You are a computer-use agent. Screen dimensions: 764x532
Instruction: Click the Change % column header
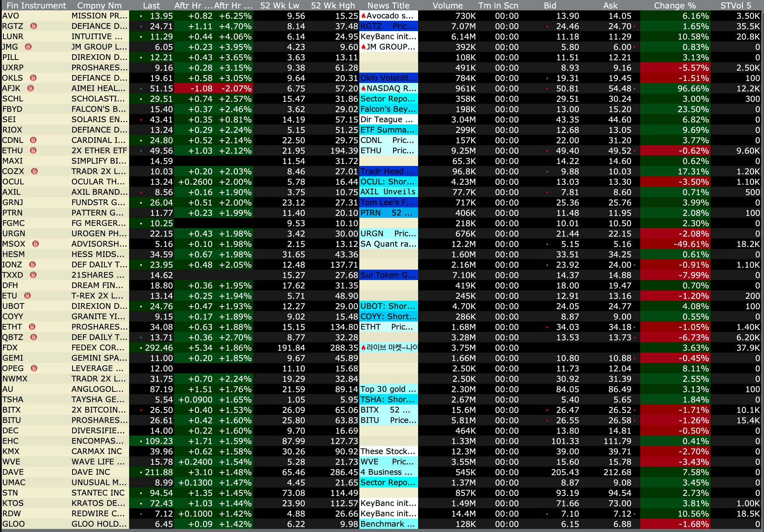pos(674,5)
